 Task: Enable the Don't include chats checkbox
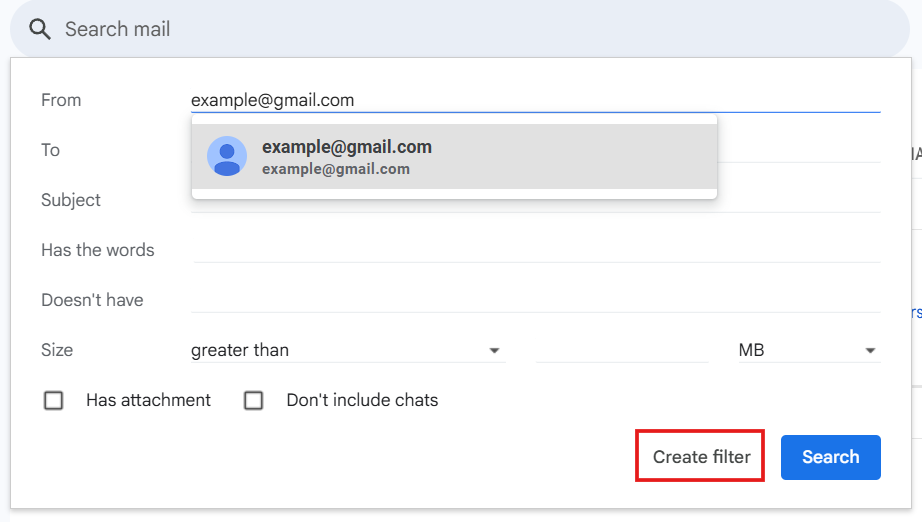pos(254,400)
